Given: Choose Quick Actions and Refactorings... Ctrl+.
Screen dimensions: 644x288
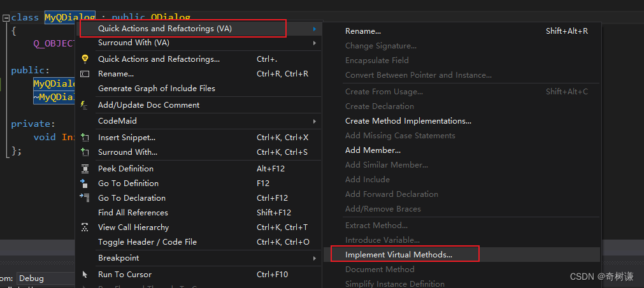Looking at the screenshot, I should tap(198, 59).
